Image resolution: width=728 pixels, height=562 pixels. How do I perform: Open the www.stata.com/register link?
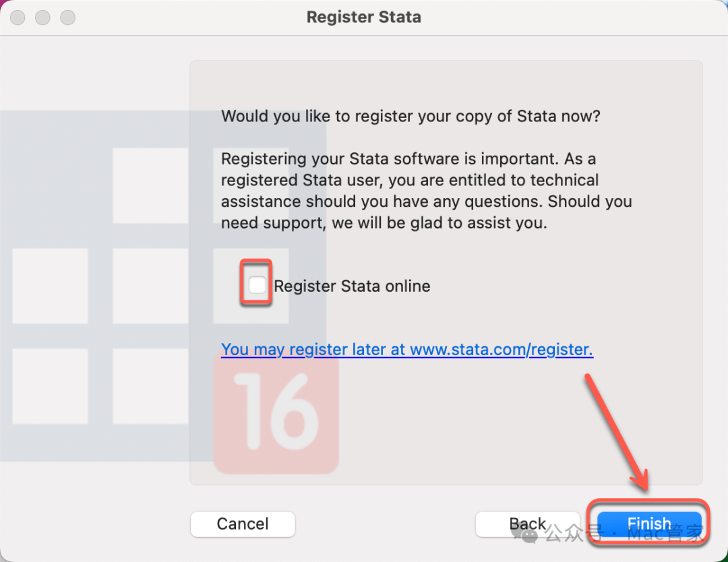407,349
